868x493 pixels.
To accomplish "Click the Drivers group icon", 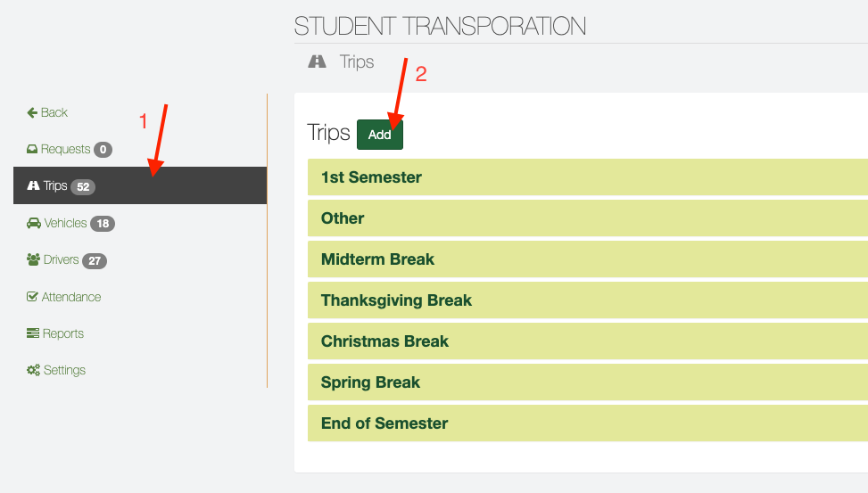I will (33, 259).
